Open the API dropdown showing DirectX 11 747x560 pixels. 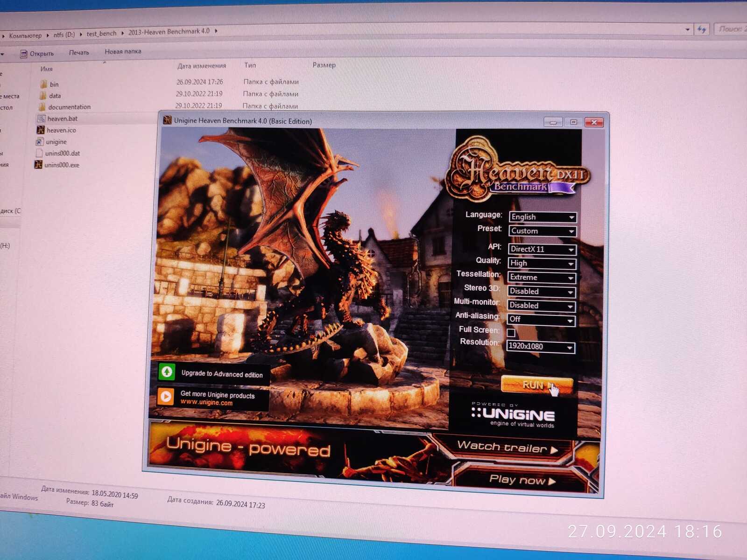pos(542,249)
